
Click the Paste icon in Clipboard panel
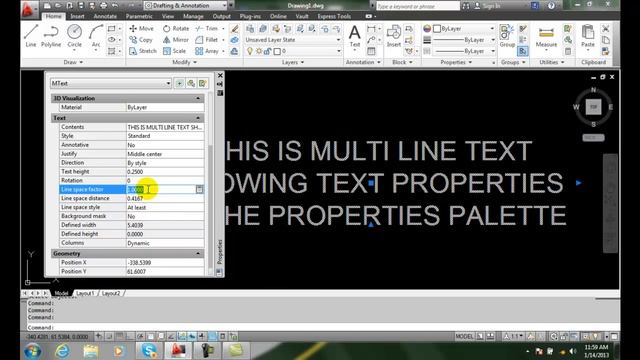(588, 36)
